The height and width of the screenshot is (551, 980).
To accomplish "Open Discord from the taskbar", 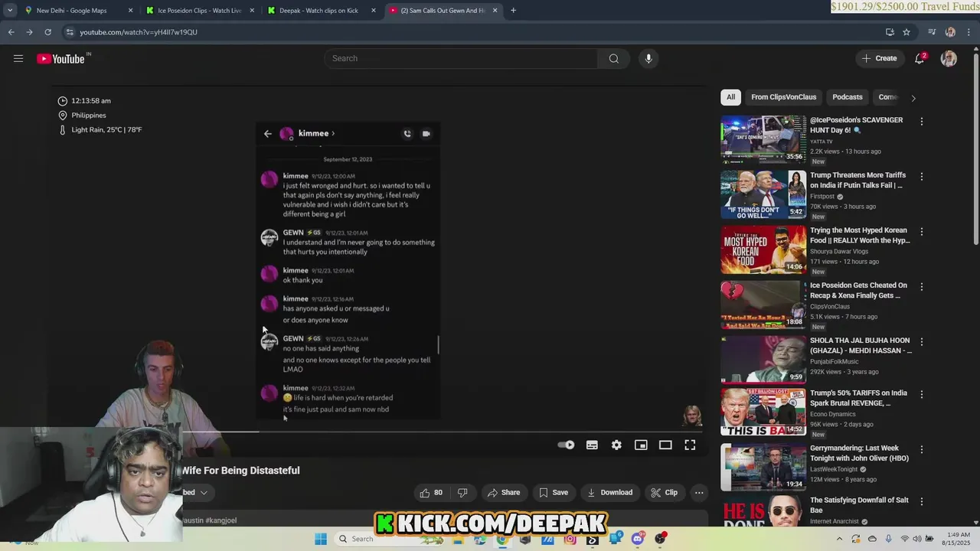I will click(x=638, y=539).
